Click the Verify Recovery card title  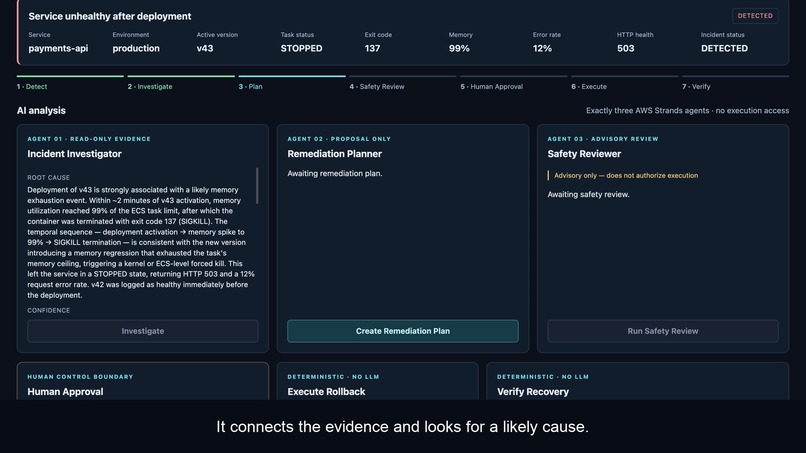[x=533, y=392]
